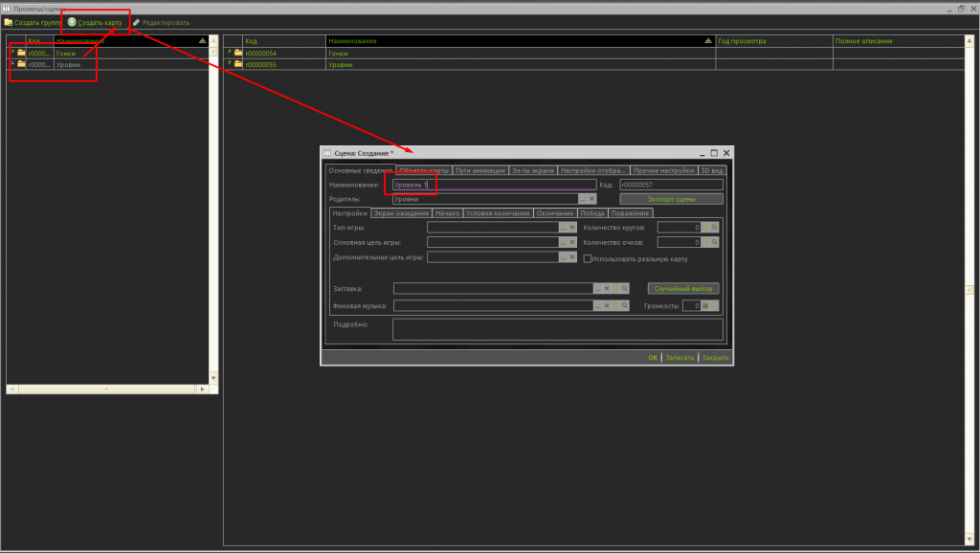Click Количество кругов spinner arrows

tap(705, 228)
